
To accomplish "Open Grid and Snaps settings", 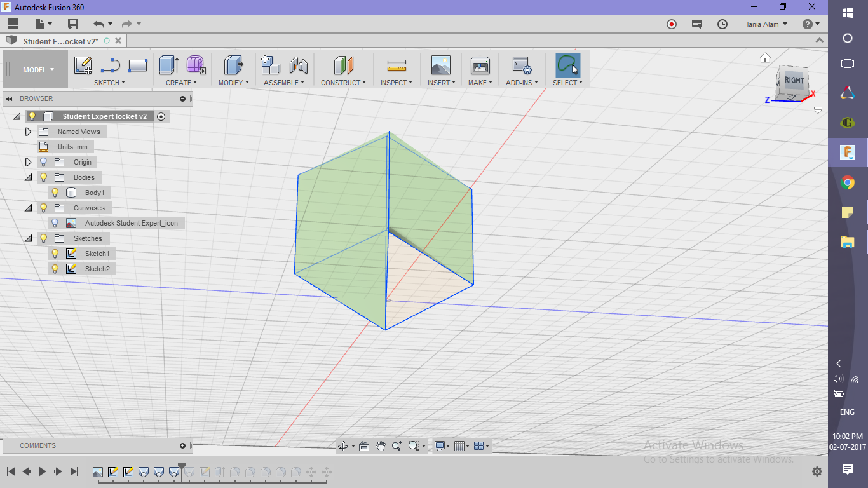I will click(x=463, y=446).
